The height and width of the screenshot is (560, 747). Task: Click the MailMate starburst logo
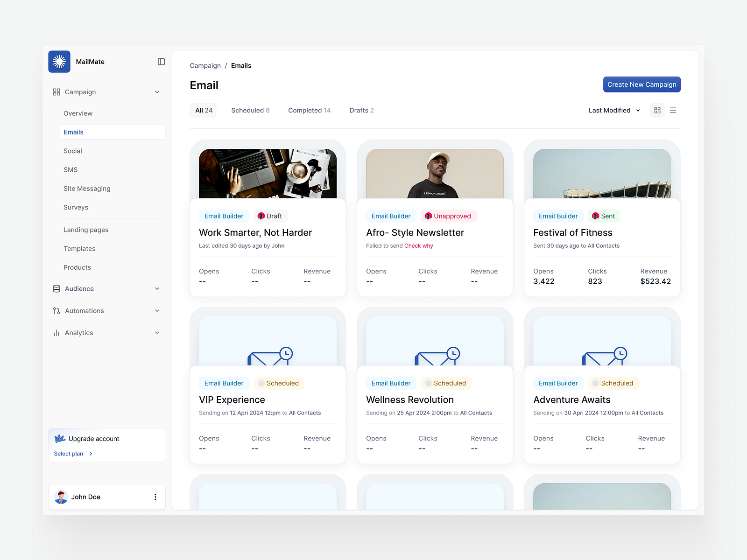tap(59, 62)
